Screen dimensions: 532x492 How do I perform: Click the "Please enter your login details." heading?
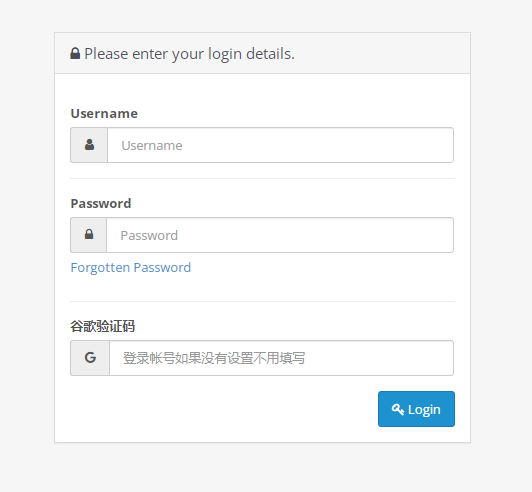(189, 54)
